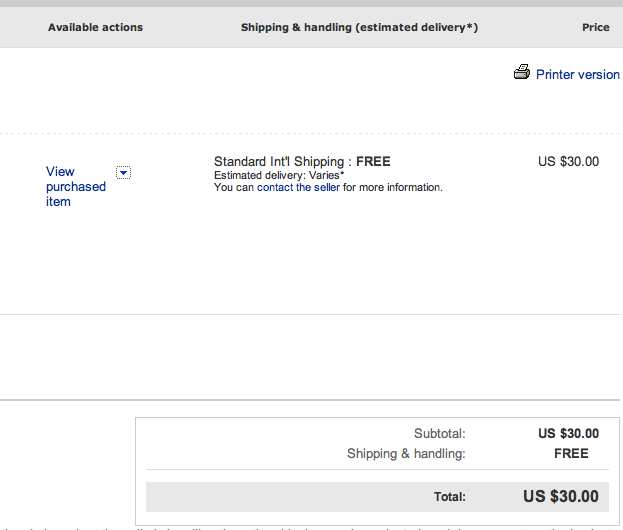Screen dimensions: 623x530
Task: Expand the actions dropdown arrow
Action: coord(123,173)
